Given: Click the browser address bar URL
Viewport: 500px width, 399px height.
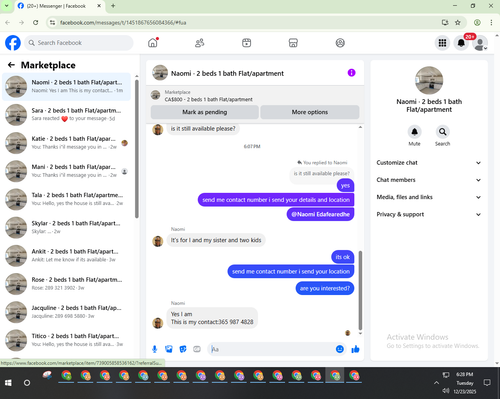Looking at the screenshot, I should pyautogui.click(x=123, y=23).
